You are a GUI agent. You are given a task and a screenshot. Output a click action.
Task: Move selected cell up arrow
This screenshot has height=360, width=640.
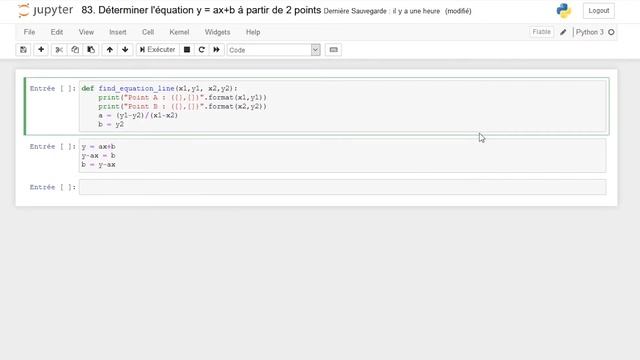tap(109, 50)
